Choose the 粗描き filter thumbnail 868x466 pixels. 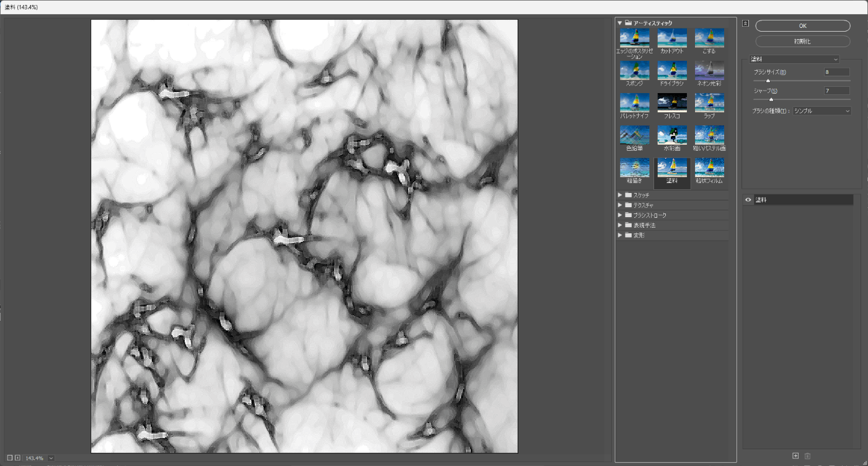click(x=634, y=168)
